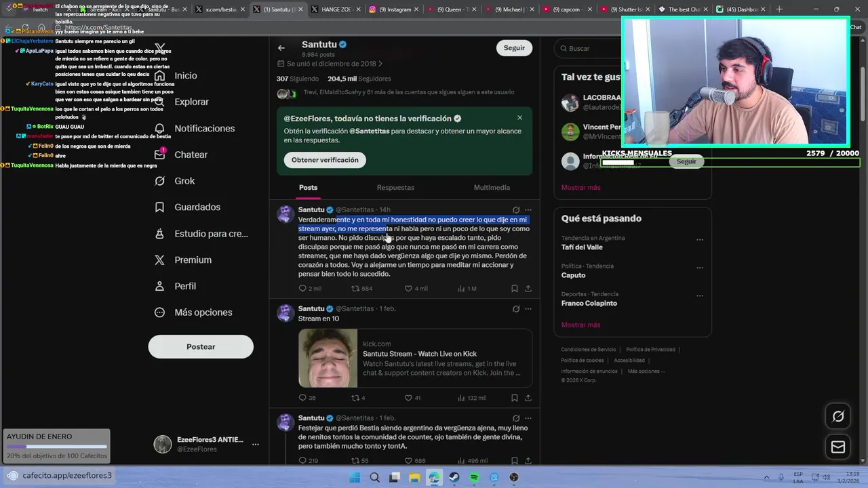Open the Windows Start menu
This screenshot has width=868, height=488.
(x=355, y=477)
